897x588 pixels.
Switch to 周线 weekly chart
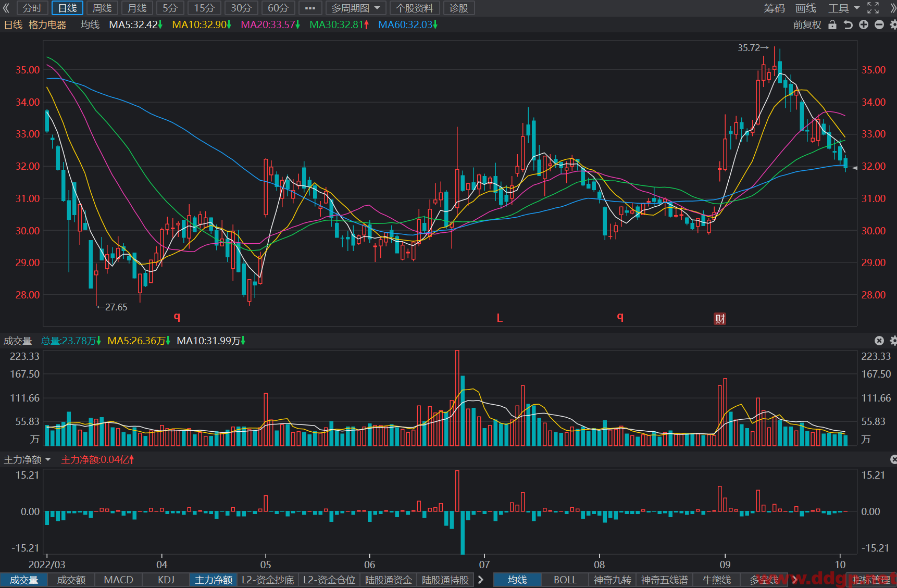tap(102, 8)
